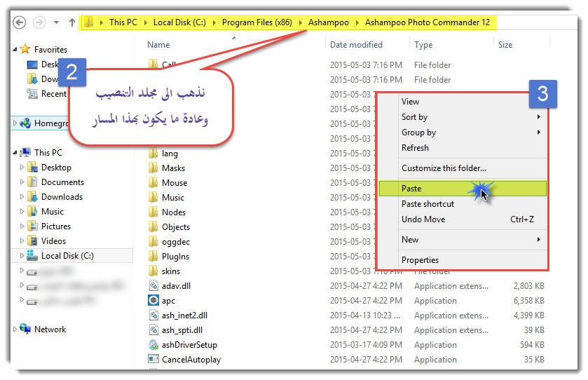Viewport: 588px width, 380px height.
Task: Select 'Program Files (x86)' in the address path
Action: [257, 22]
